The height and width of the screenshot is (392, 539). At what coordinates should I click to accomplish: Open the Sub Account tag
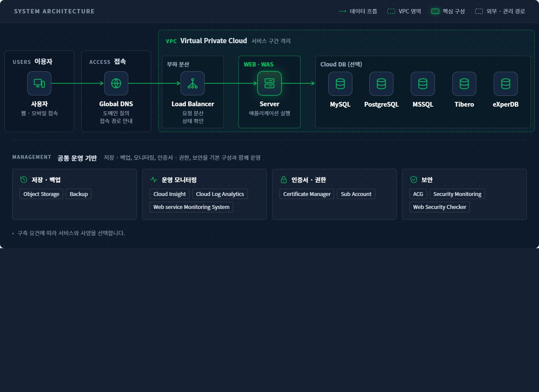356,194
